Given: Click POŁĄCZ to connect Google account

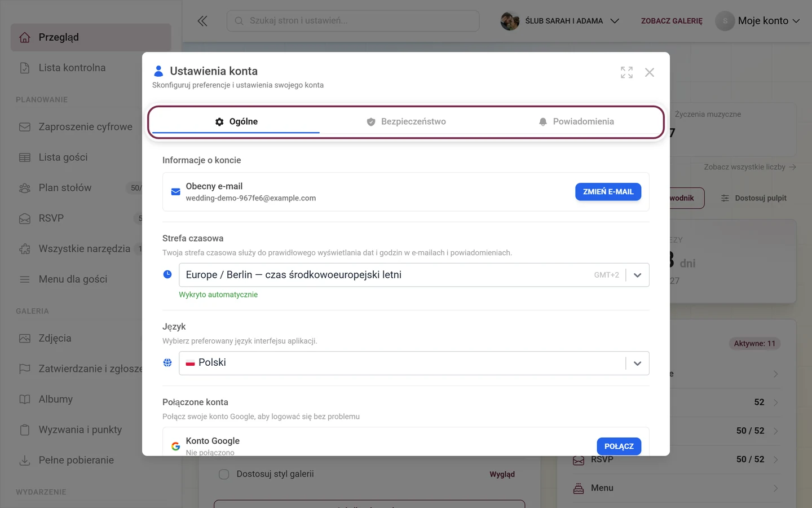Looking at the screenshot, I should coord(619,446).
